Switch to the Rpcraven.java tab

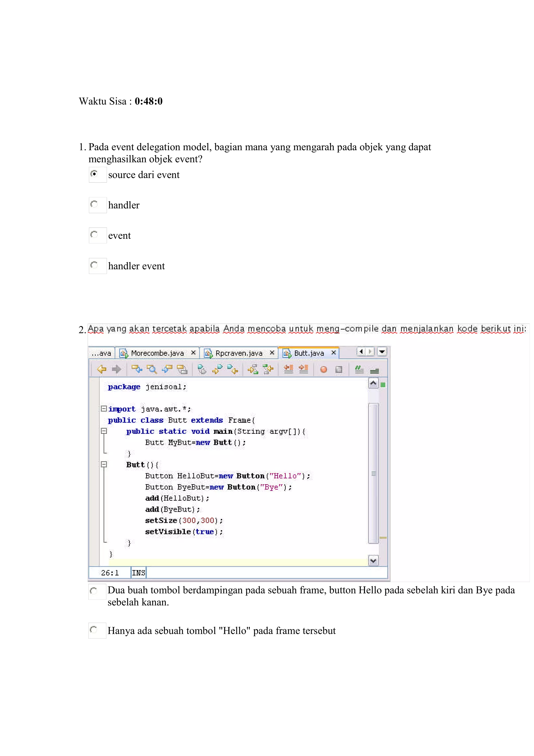239,353
